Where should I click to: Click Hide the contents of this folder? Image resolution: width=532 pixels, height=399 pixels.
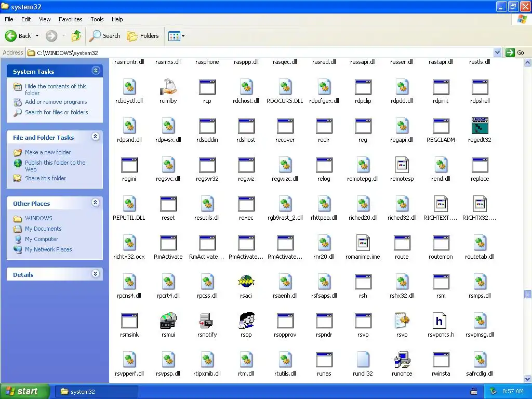[x=56, y=89]
